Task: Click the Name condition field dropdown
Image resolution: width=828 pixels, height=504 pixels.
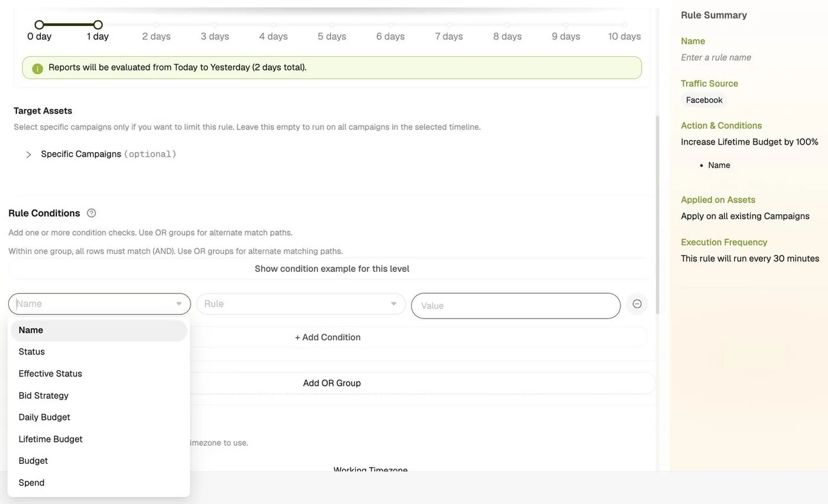Action: coord(99,304)
